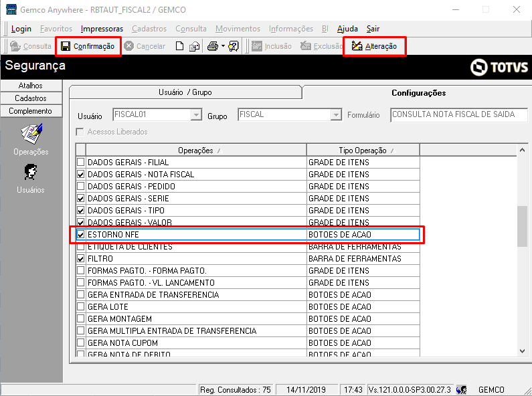
Task: Click scrollbar up arrow of operations grid
Action: click(x=522, y=150)
